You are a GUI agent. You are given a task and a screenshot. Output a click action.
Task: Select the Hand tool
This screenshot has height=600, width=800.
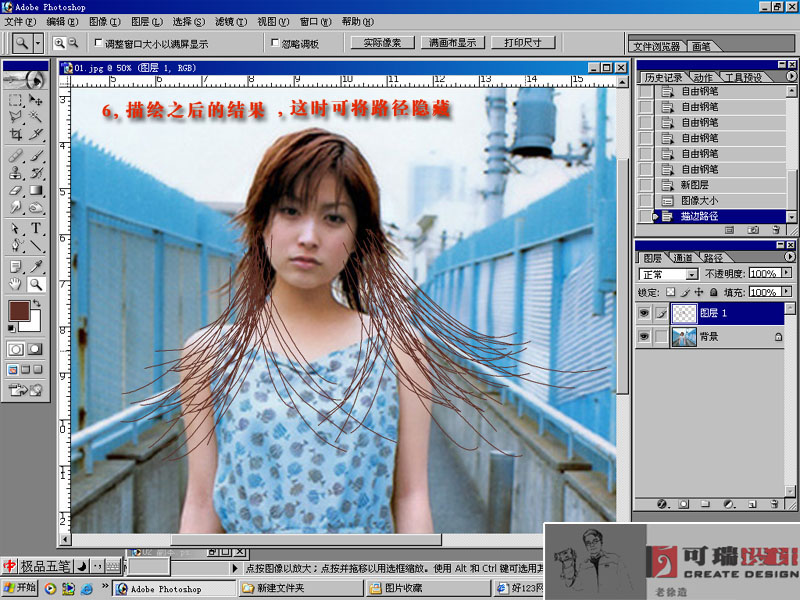(16, 284)
